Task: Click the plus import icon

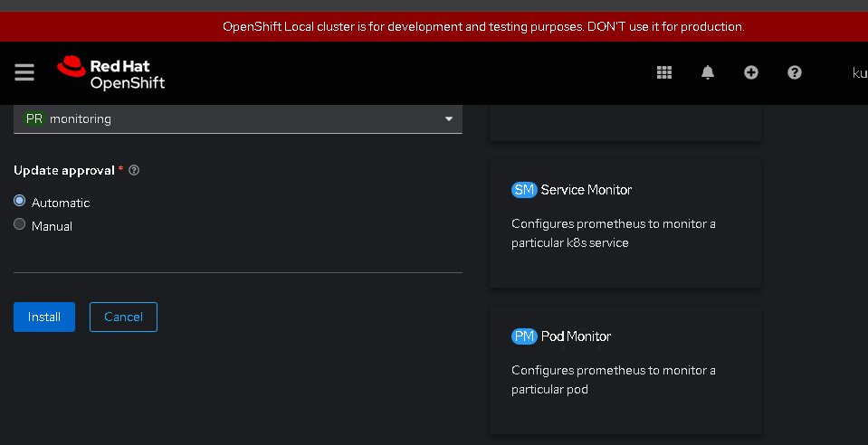Action: [751, 72]
